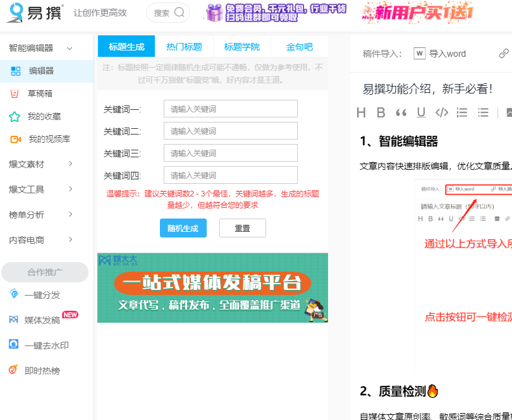512x420 pixels.
Task: Switch to 标题学院 tab
Action: (x=242, y=46)
